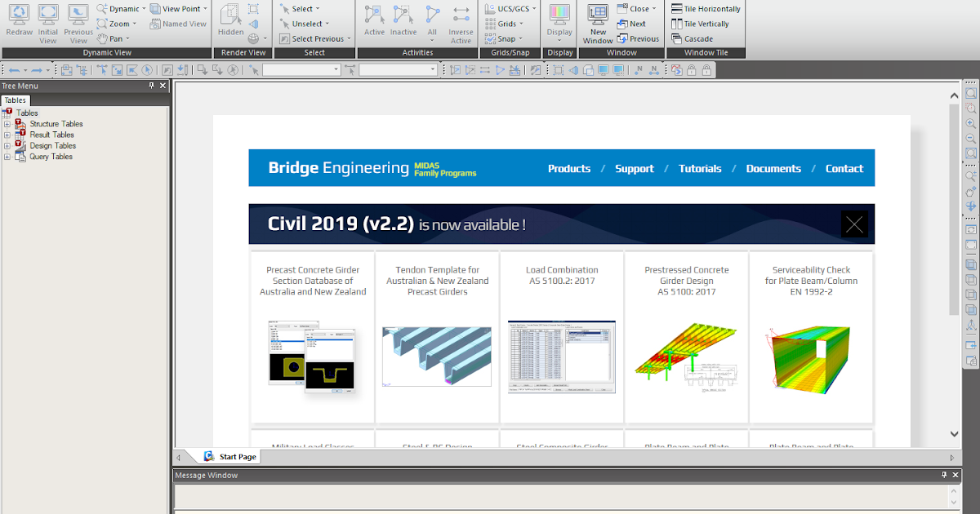Click the Initial View icon
The height and width of the screenshot is (514, 980).
click(48, 14)
